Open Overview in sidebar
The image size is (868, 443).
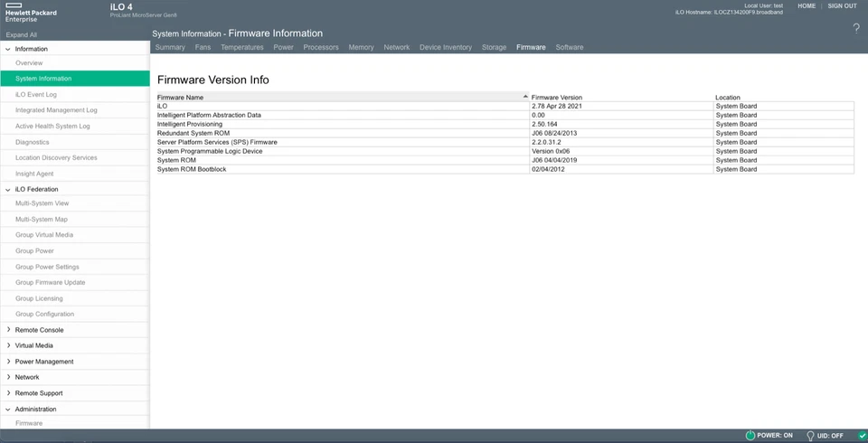(75, 63)
